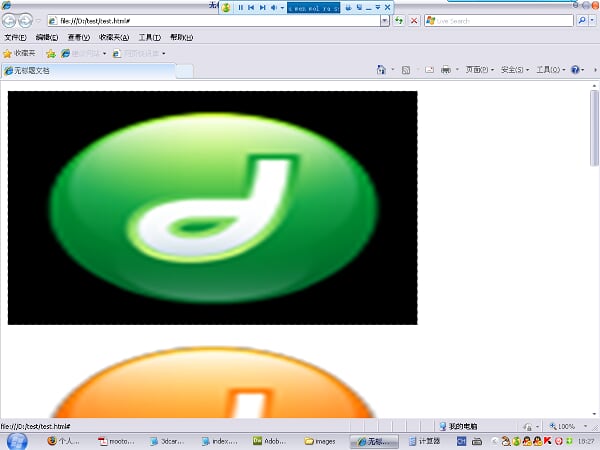The width and height of the screenshot is (600, 450).
Task: Click the Read Mail icon in command bar
Action: 429,70
